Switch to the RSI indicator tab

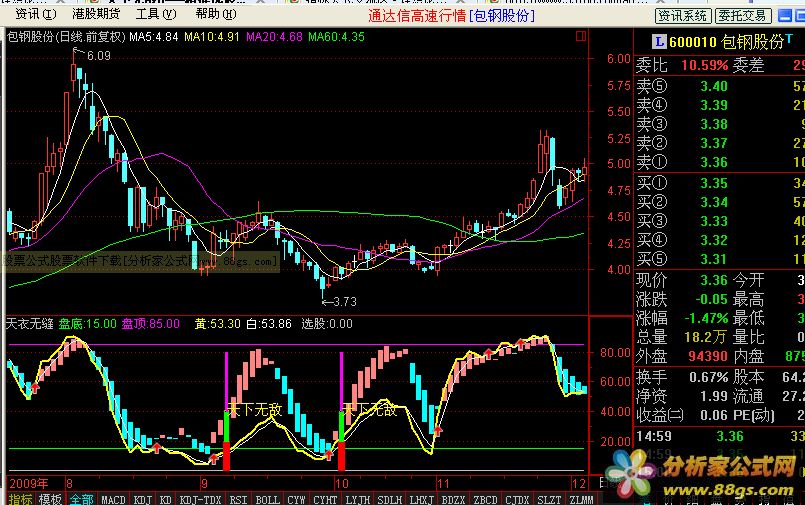[x=238, y=499]
